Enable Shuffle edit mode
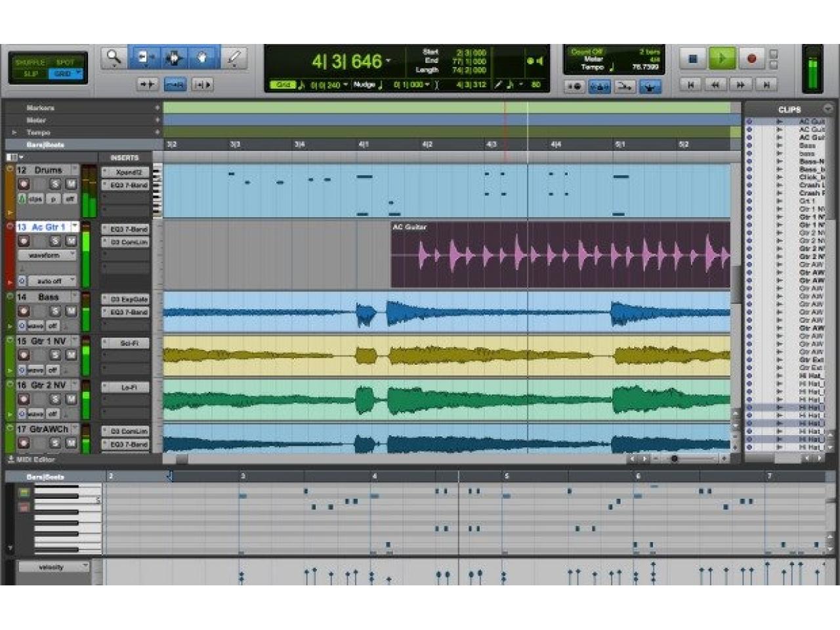Viewport: 840px width, 630px height. point(30,62)
